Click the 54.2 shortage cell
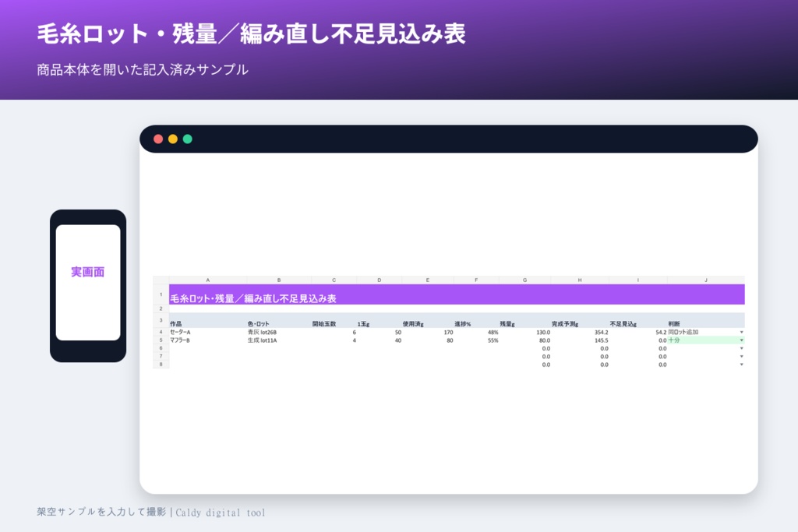Image resolution: width=798 pixels, height=532 pixels. 637,332
